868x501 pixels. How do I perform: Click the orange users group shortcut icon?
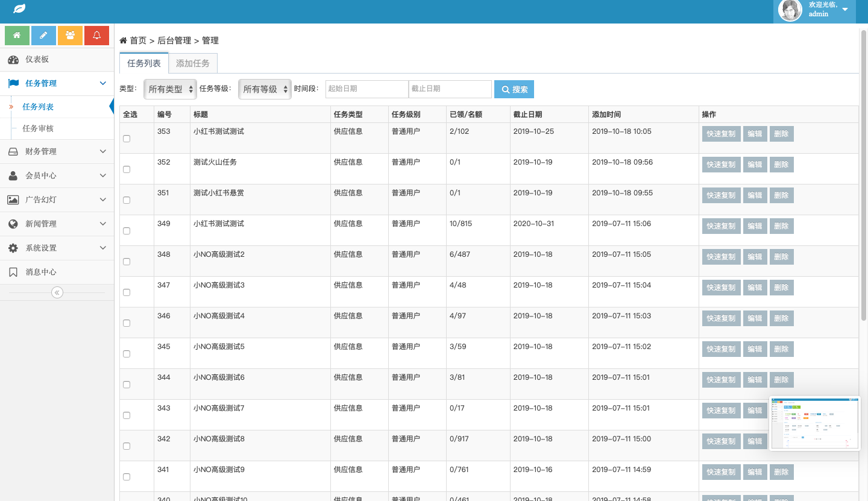point(70,36)
